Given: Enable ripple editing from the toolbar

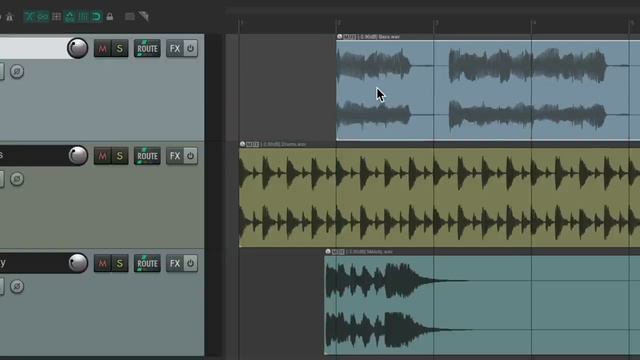Looking at the screenshot, I should coord(56,16).
